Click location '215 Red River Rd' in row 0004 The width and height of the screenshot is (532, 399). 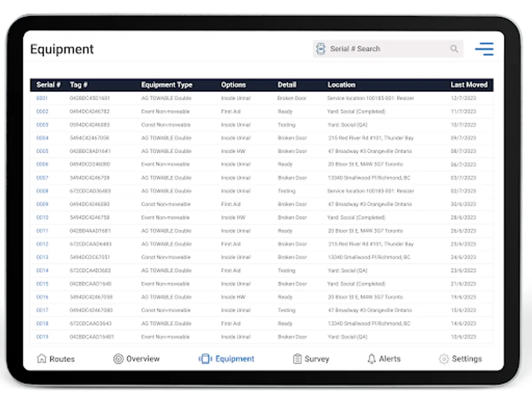pyautogui.click(x=371, y=138)
